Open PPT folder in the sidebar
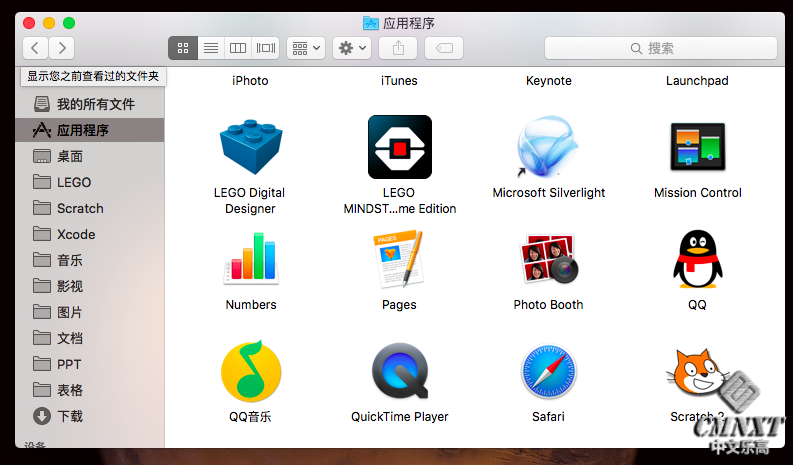This screenshot has height=465, width=793. coord(90,364)
